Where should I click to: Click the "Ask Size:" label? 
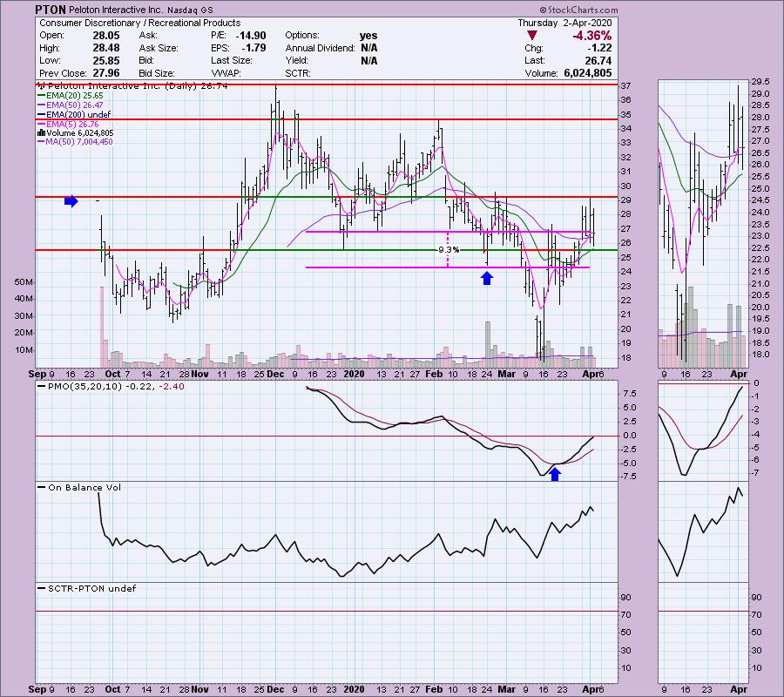pos(159,48)
